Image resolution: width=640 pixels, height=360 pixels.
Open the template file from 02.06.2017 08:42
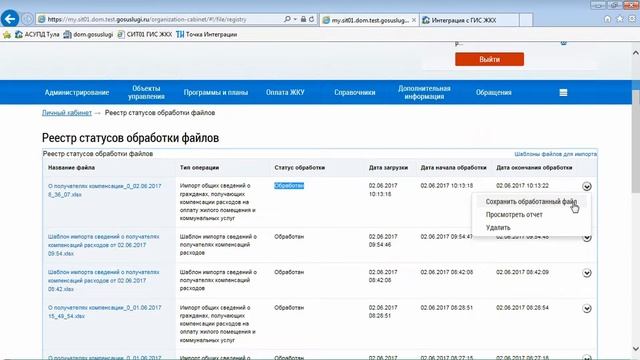(x=104, y=280)
